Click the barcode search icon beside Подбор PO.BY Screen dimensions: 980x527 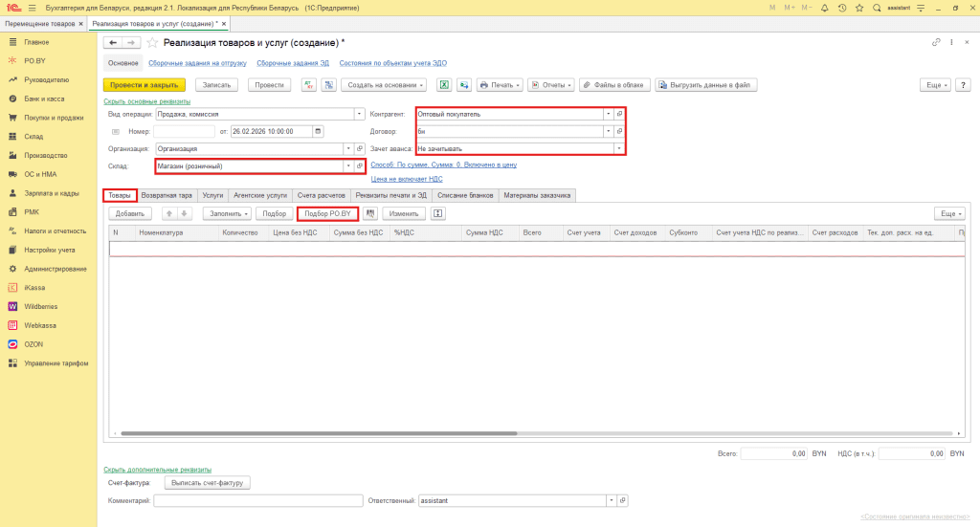370,213
